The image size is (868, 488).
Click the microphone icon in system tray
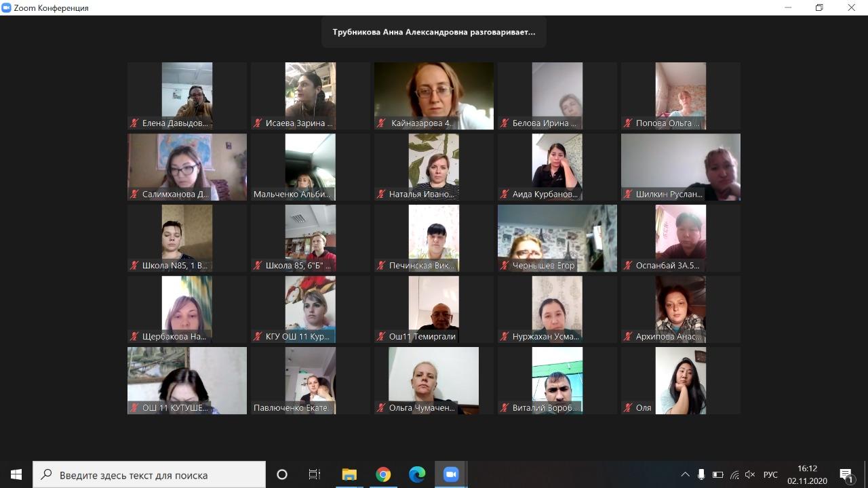pos(701,474)
